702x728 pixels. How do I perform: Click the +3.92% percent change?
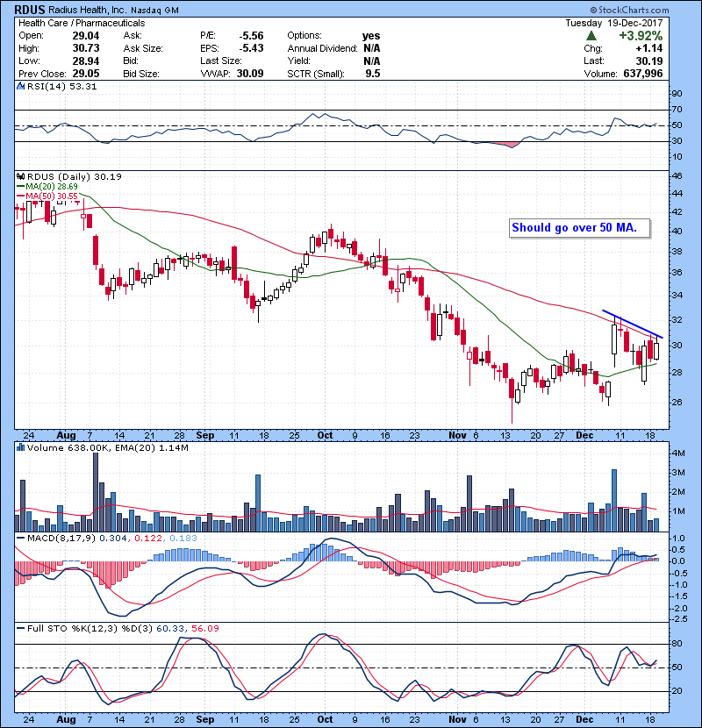(x=641, y=36)
